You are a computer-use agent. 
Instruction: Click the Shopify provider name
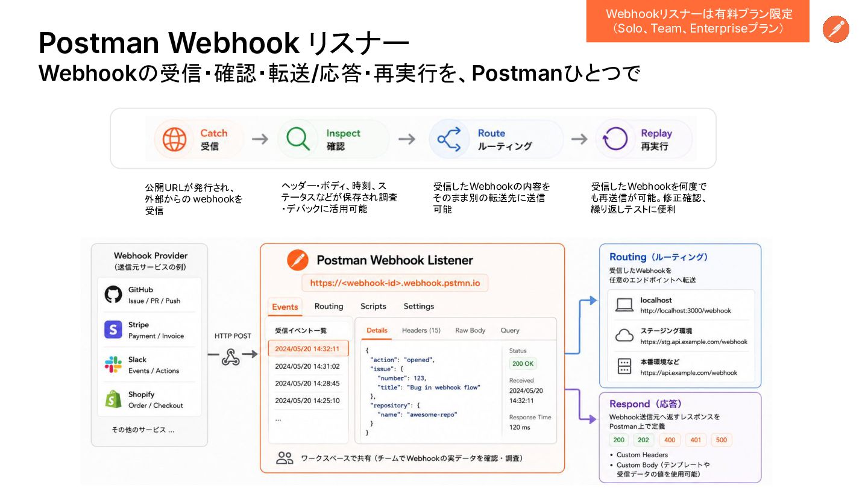point(141,395)
